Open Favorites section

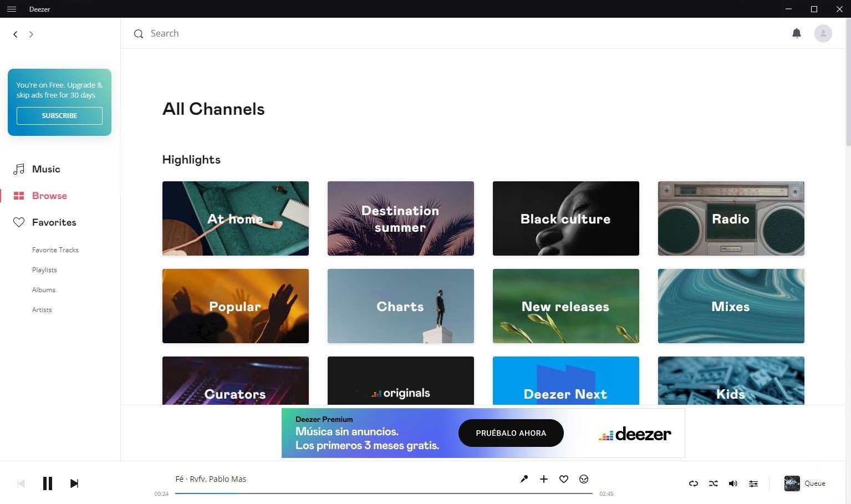click(x=54, y=222)
